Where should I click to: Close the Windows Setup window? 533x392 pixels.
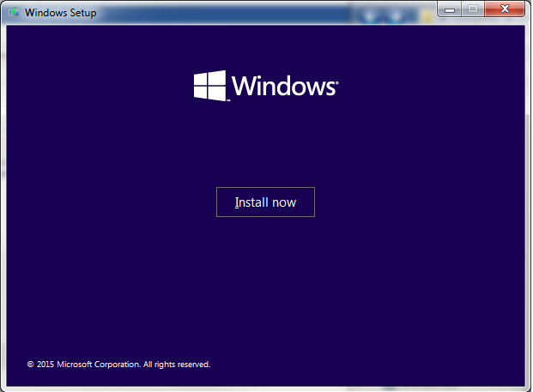505,9
